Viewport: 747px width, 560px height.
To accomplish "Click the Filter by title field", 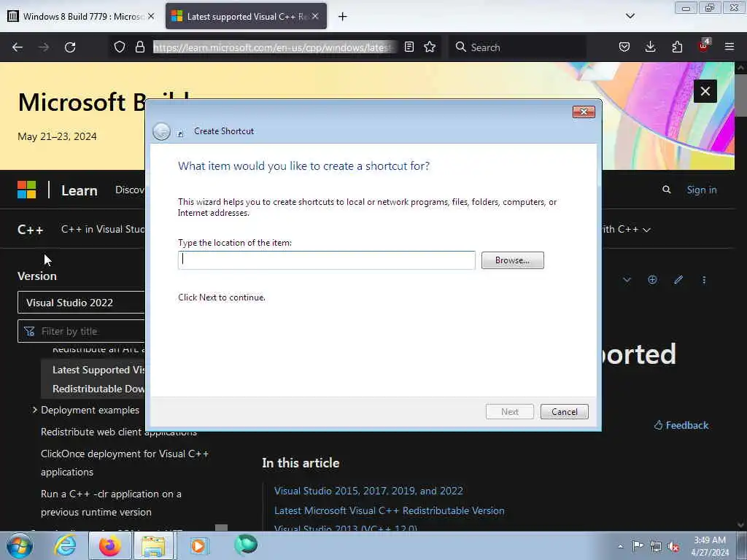I will 81,331.
